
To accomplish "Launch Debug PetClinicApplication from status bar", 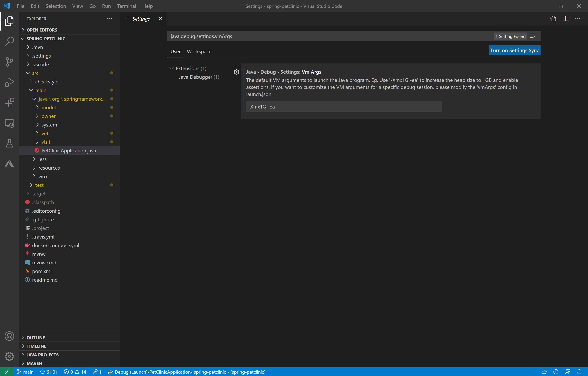I will pyautogui.click(x=186, y=372).
